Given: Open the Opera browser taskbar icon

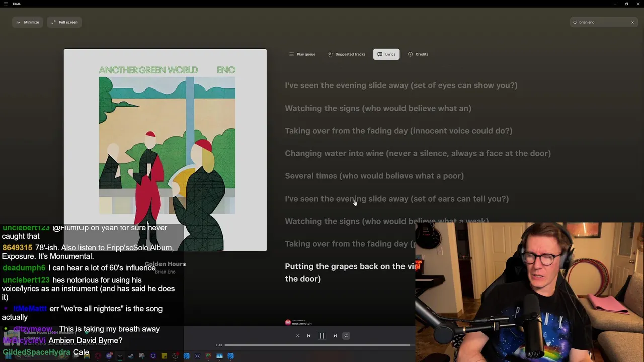Looking at the screenshot, I should click(98, 356).
